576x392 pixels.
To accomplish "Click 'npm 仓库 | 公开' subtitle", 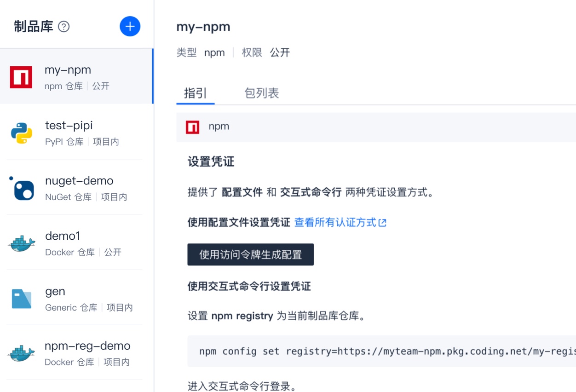I will pos(77,86).
